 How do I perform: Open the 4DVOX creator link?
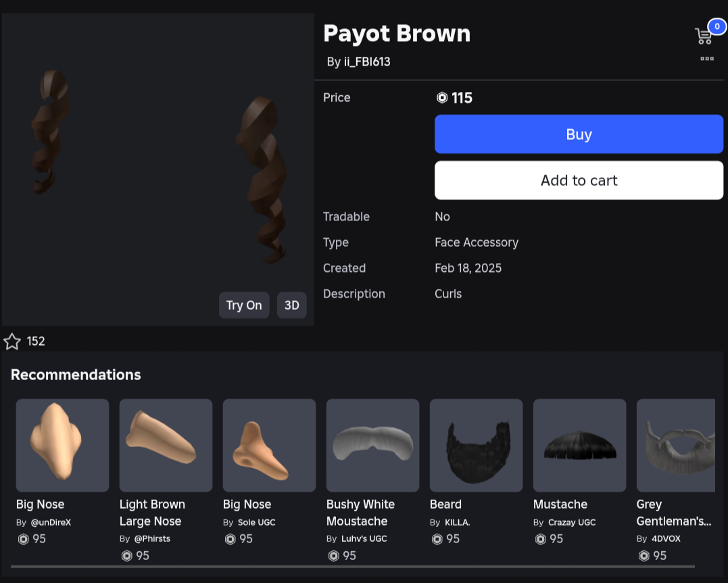pos(666,539)
